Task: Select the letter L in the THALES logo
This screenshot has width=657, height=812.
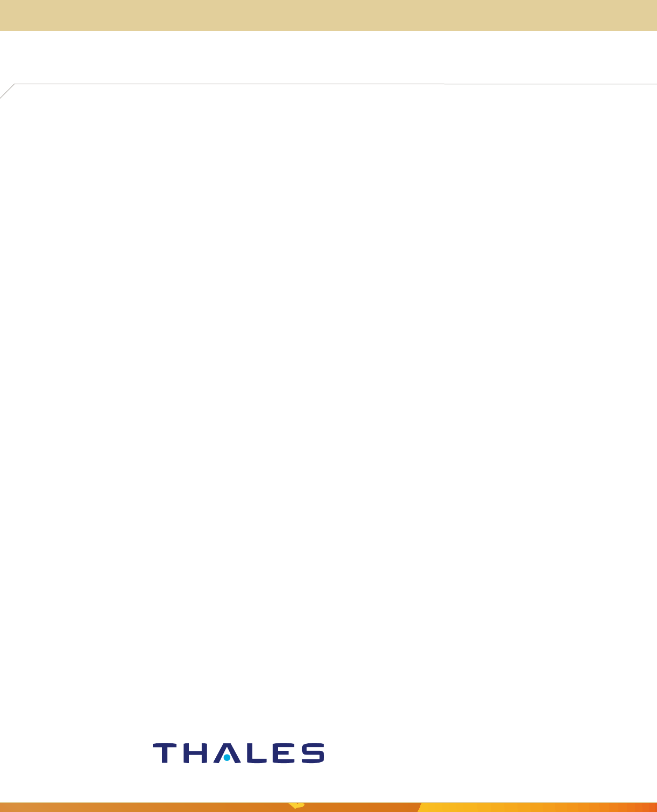Action: (x=256, y=753)
